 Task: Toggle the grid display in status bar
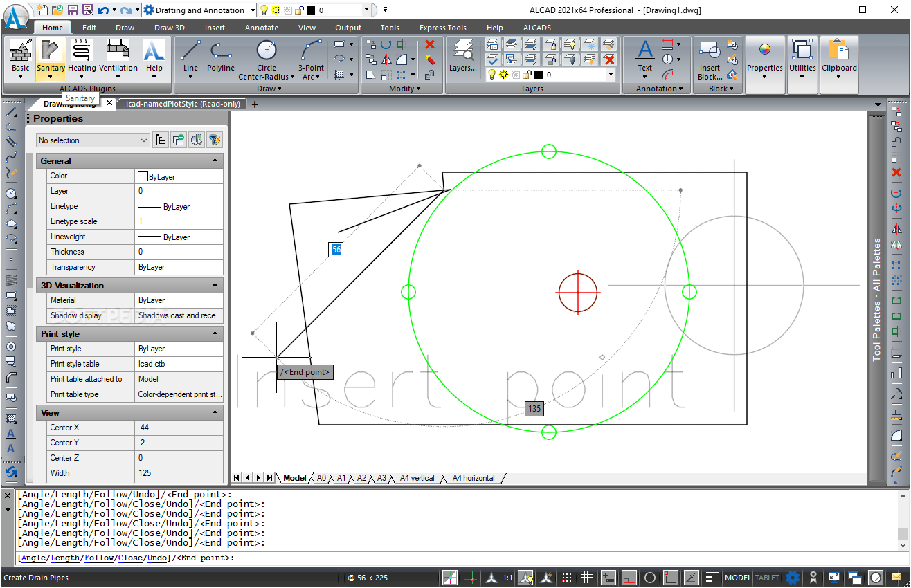coord(587,578)
